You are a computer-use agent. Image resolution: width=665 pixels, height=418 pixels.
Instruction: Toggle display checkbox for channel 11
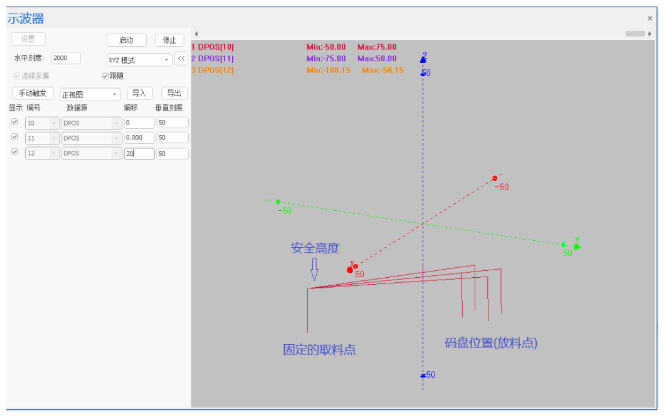click(x=15, y=137)
